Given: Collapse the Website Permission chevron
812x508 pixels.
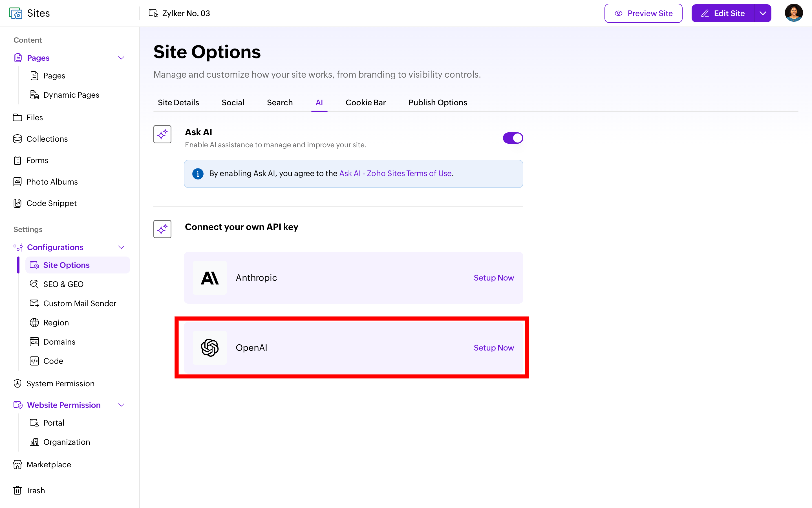Looking at the screenshot, I should coord(122,405).
